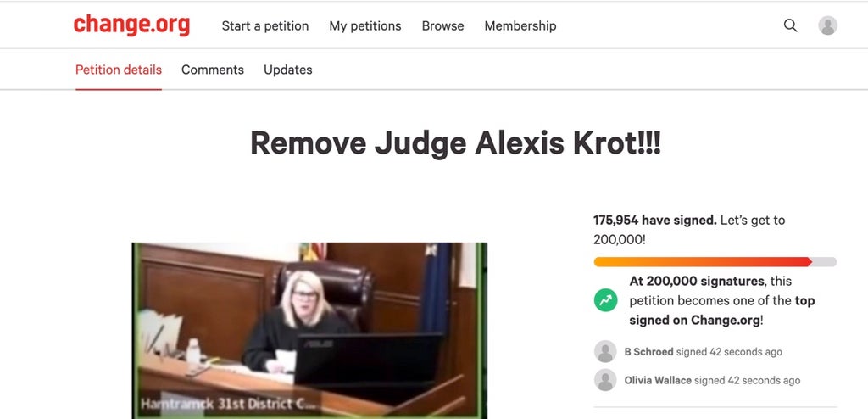This screenshot has height=419, width=868.
Task: Click the B Schroed signer name
Action: click(x=648, y=352)
